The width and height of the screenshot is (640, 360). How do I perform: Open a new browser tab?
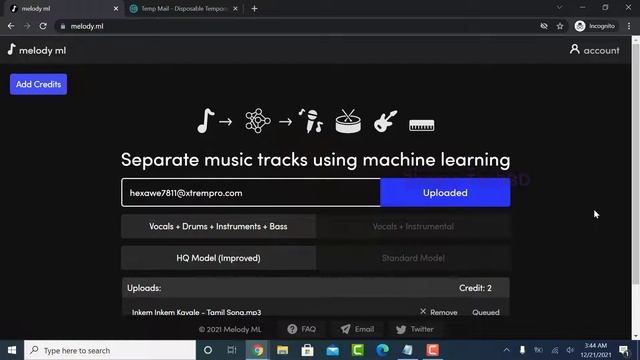coord(254,9)
